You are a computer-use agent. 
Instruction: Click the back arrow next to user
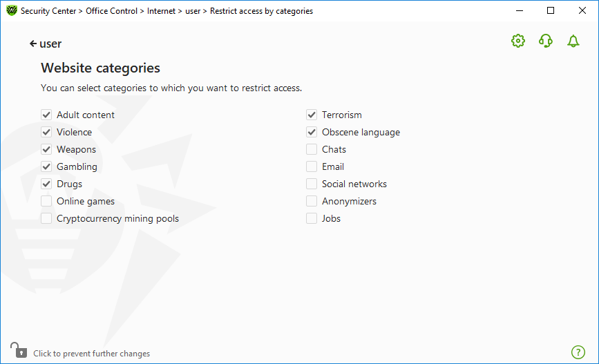coord(33,44)
